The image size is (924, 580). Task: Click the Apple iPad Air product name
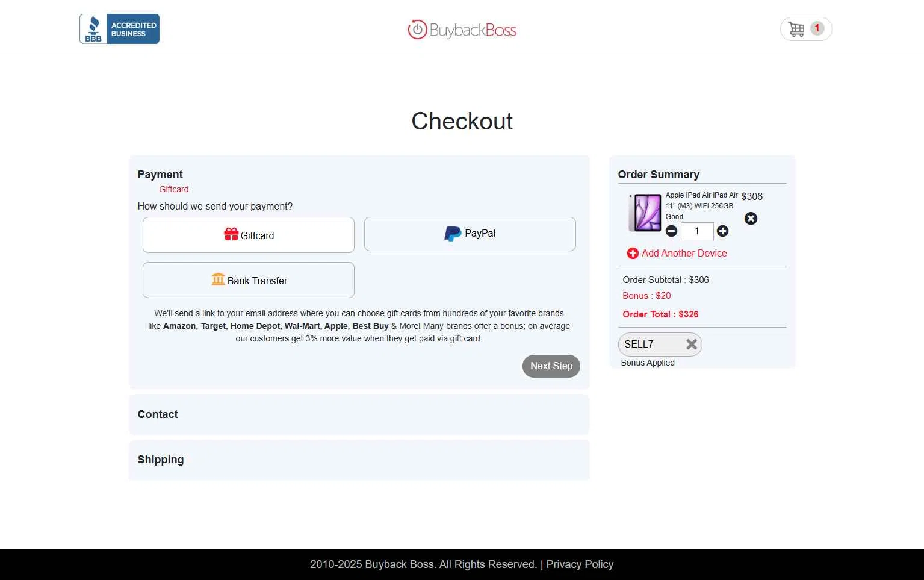pyautogui.click(x=701, y=205)
